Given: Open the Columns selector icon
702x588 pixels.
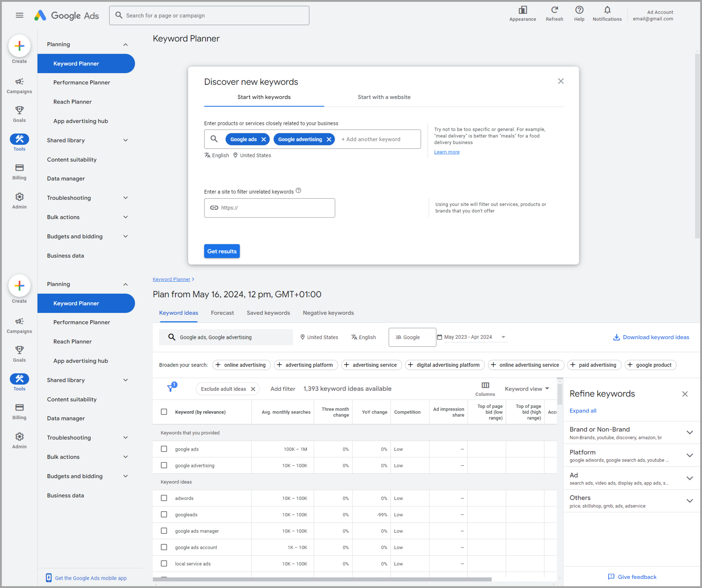Looking at the screenshot, I should tap(485, 386).
